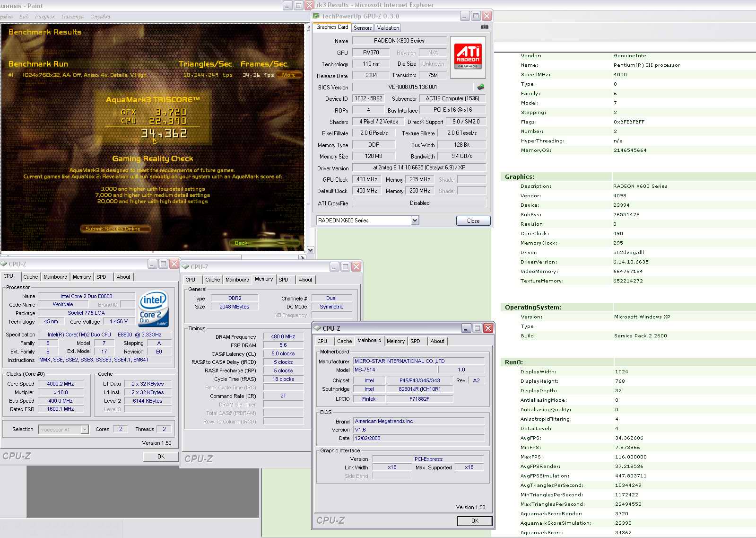Open the About tab in the Mainboard CPU-Z window
Screen dimensions: 756x538
(x=437, y=341)
